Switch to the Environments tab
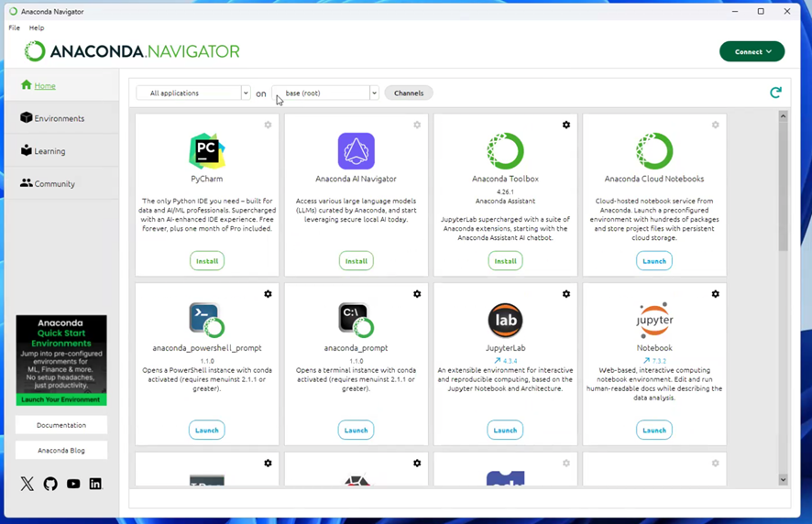812x524 pixels. 62,118
